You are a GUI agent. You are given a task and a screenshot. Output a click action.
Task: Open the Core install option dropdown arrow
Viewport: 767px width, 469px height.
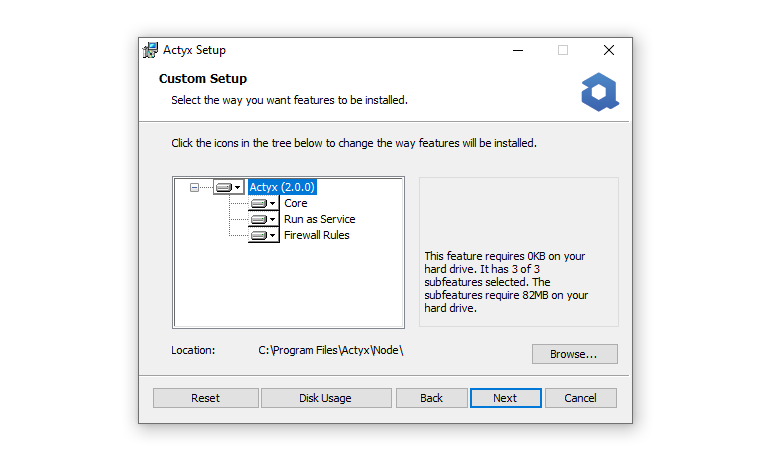[x=272, y=203]
